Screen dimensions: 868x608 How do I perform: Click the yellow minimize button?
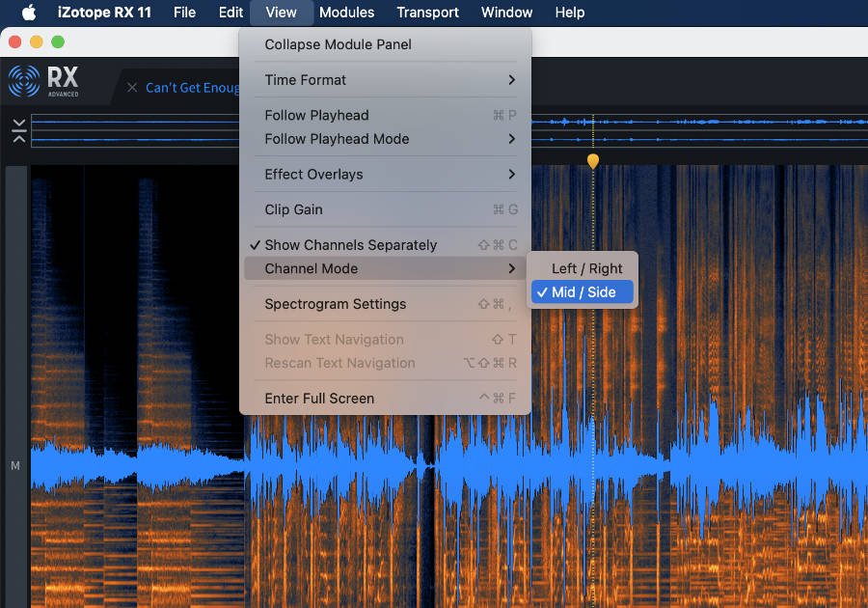click(37, 42)
